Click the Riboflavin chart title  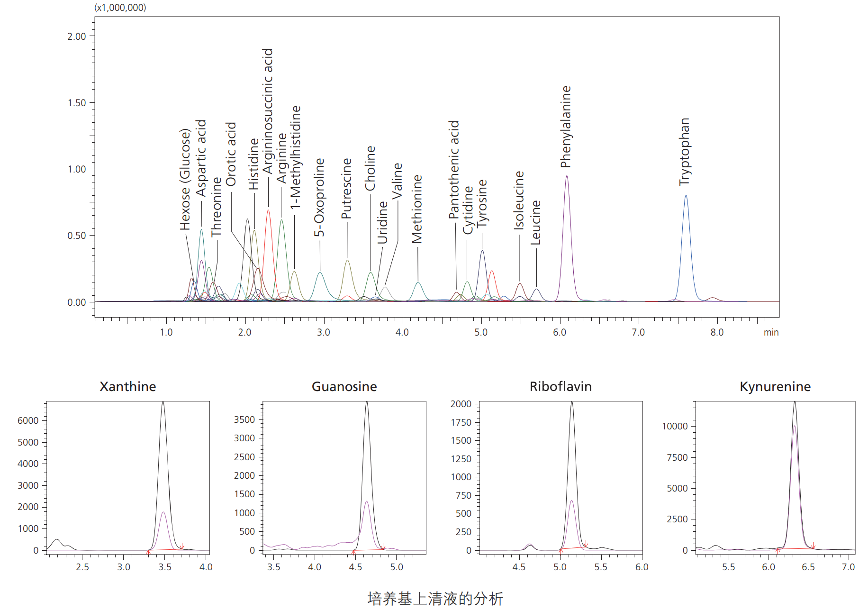coord(561,387)
